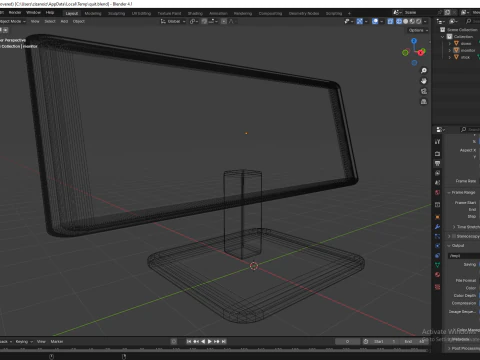This screenshot has height=360, width=480.
Task: Expand the Time Stretching panel
Action: [454, 227]
